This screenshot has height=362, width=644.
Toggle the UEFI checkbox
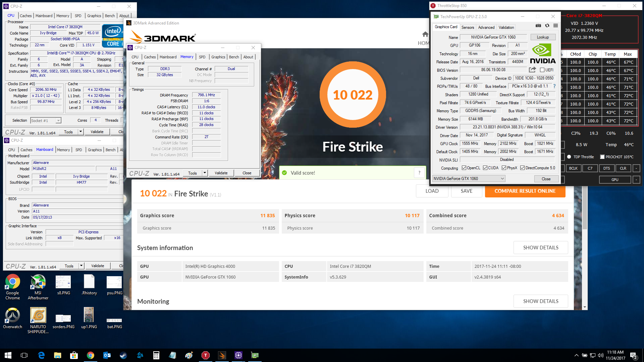(x=542, y=70)
